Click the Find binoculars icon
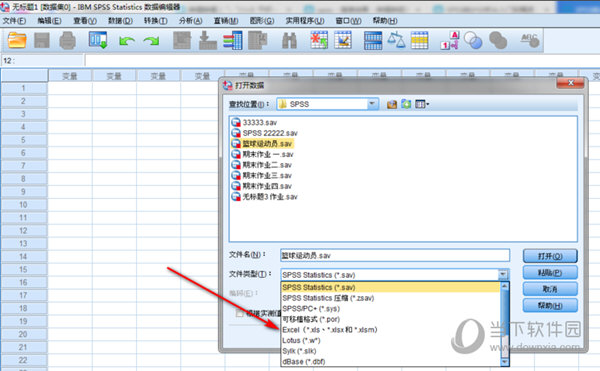 point(289,40)
